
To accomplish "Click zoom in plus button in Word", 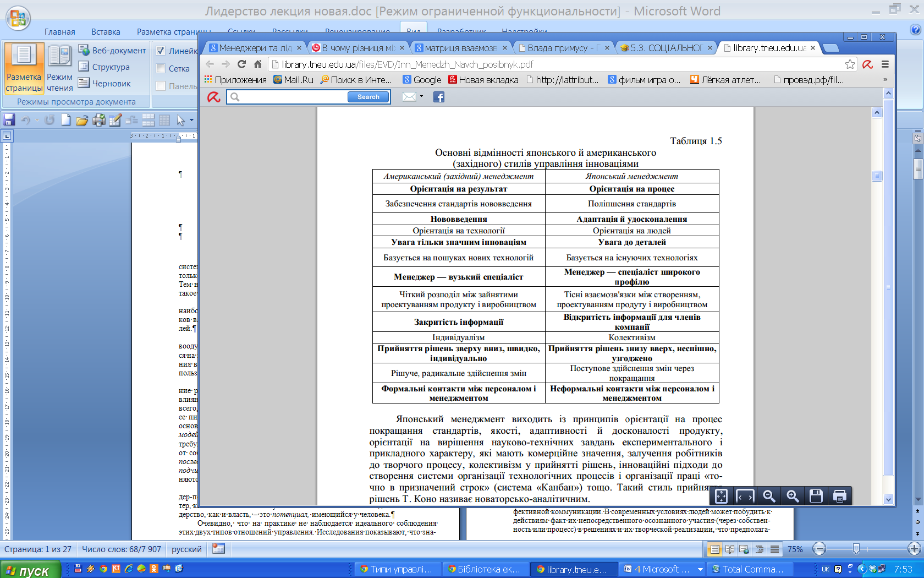I will [914, 548].
